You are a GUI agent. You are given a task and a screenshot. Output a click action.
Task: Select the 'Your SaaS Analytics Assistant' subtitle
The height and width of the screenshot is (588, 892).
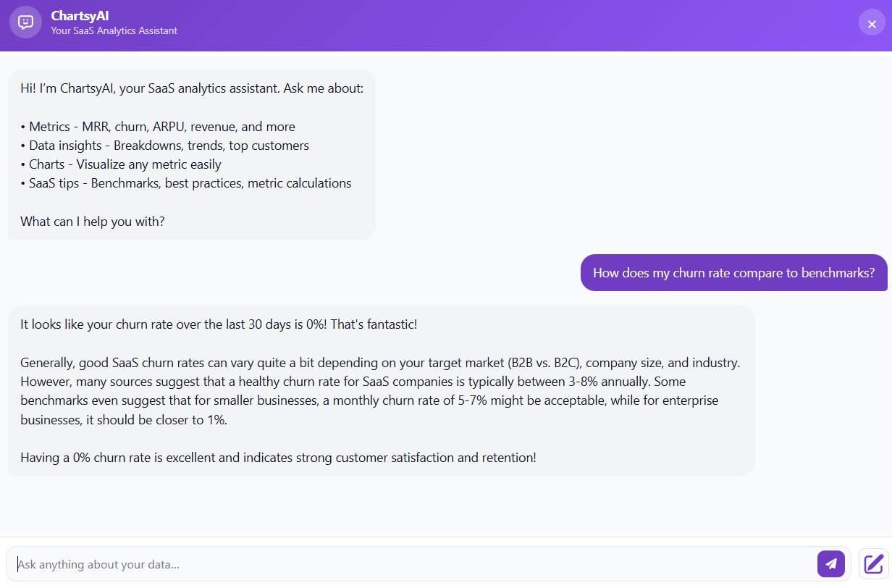point(114,31)
